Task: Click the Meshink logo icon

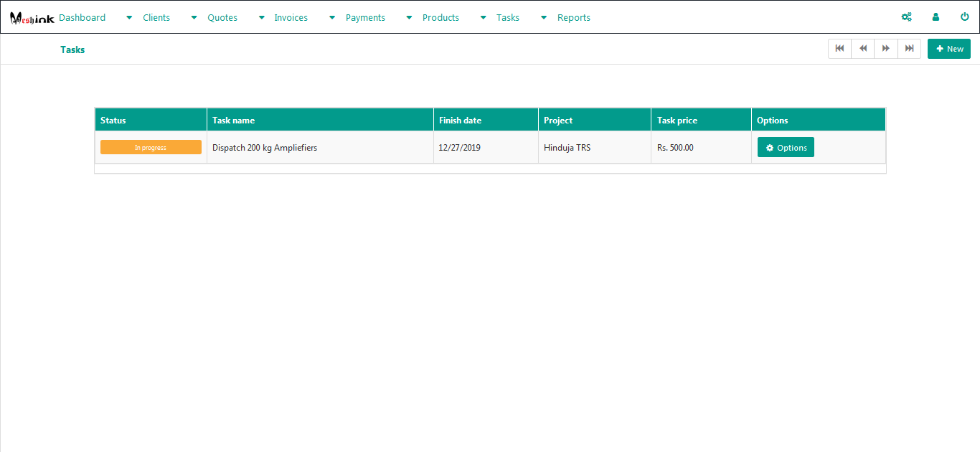Action: tap(32, 18)
